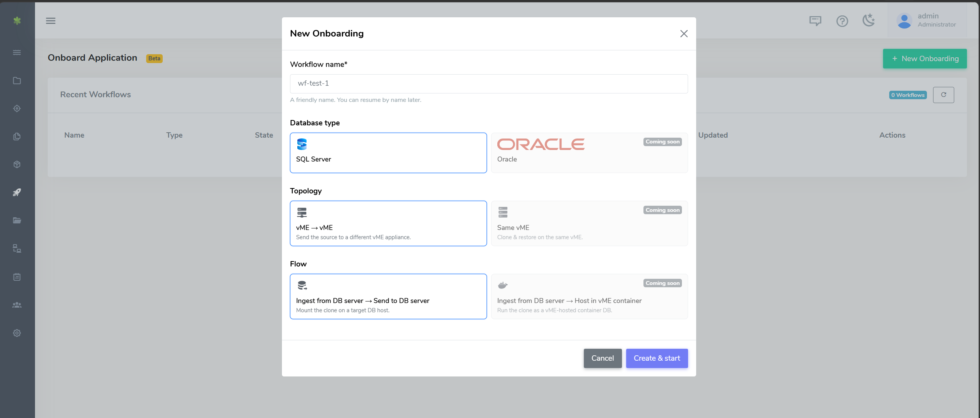Click the State column header
Viewport: 980px width, 418px height.
click(264, 135)
